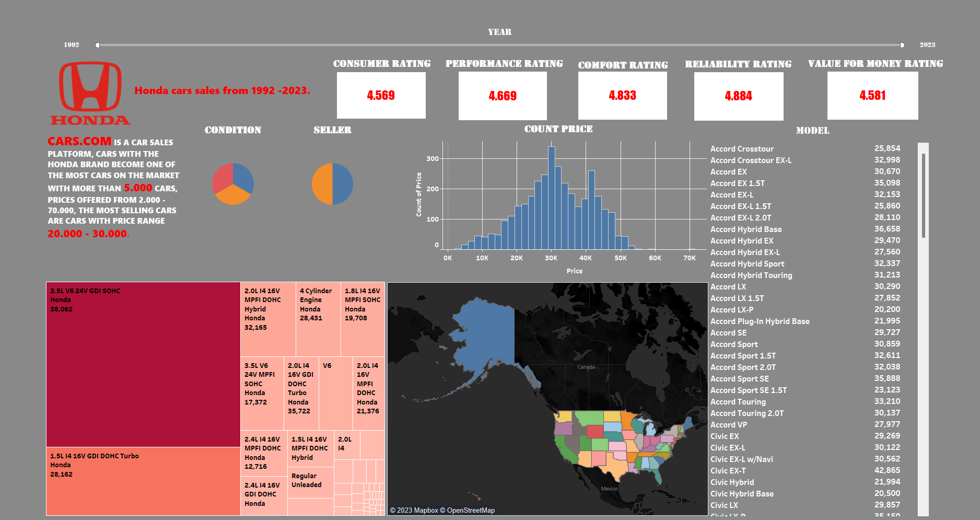980x520 pixels.
Task: Select the Accord Hybrid Sport row
Action: tap(805, 264)
